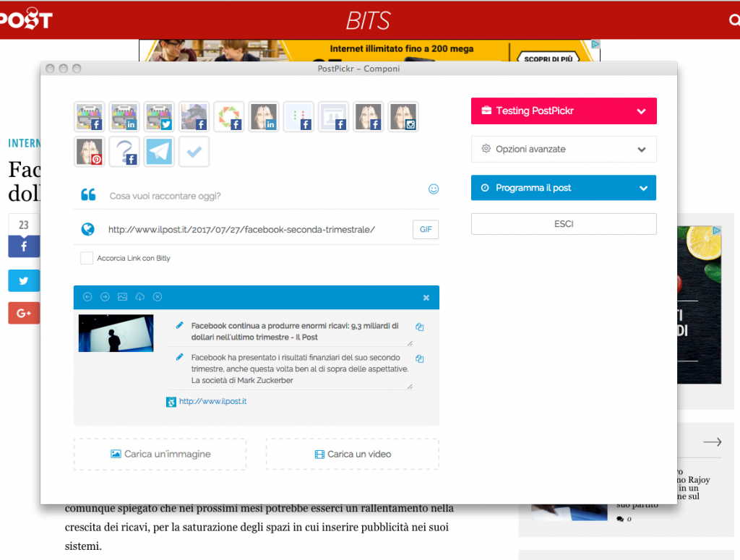The width and height of the screenshot is (740, 560).
Task: Click the previous image arrow in preview toolbar
Action: click(x=87, y=297)
